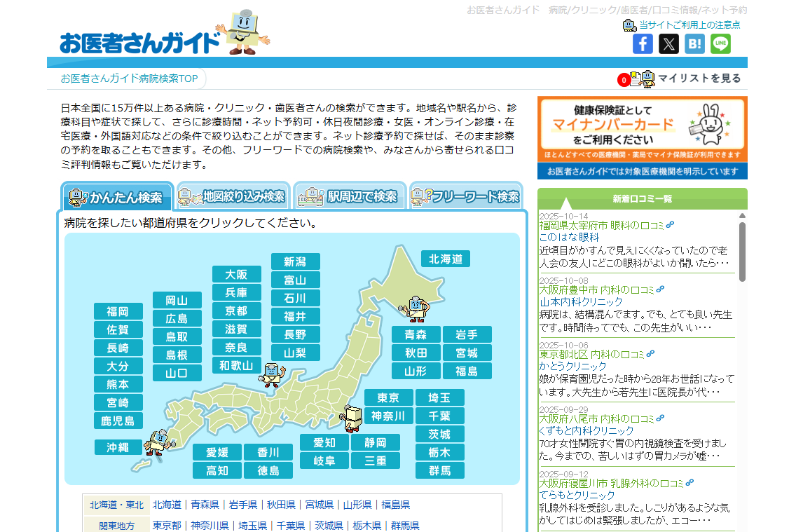This screenshot has width=789, height=532.
Task: Click the X (Twitter) share icon
Action: (x=668, y=43)
